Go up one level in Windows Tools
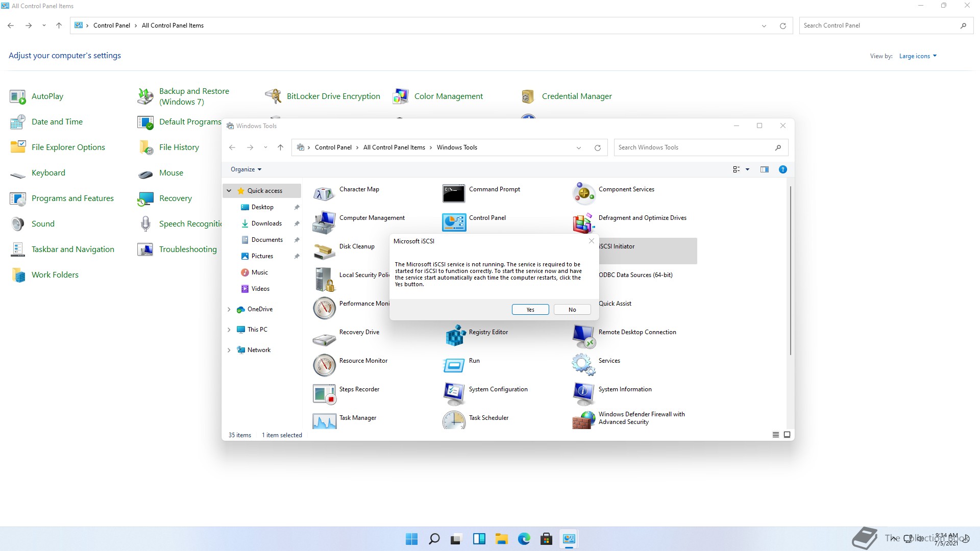This screenshot has width=980, height=551. [x=280, y=147]
